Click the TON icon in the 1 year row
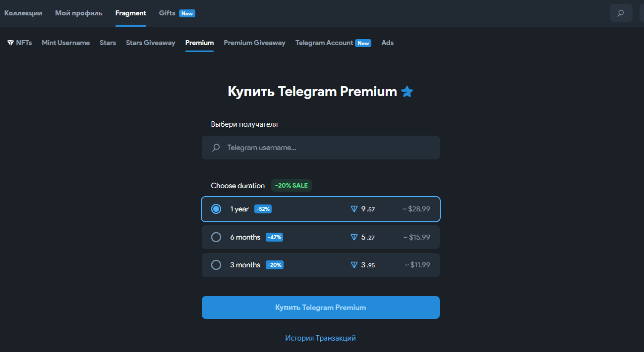The image size is (644, 352). coord(354,209)
